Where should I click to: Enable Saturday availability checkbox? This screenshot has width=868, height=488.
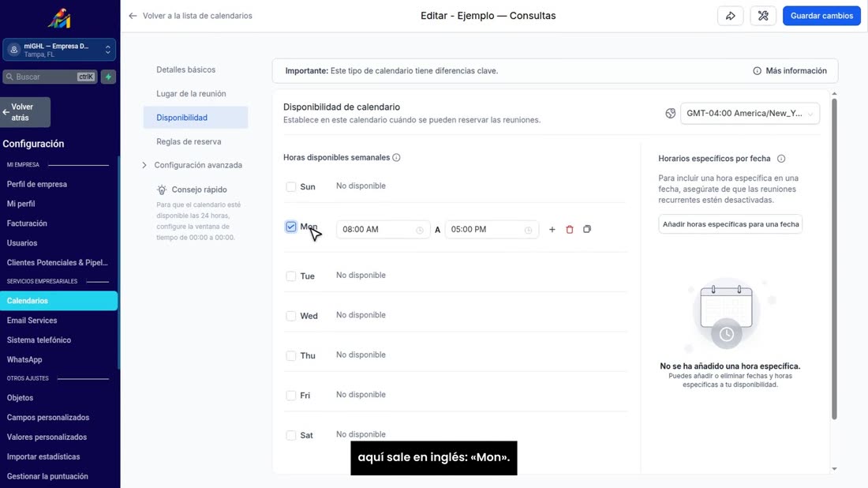point(290,435)
